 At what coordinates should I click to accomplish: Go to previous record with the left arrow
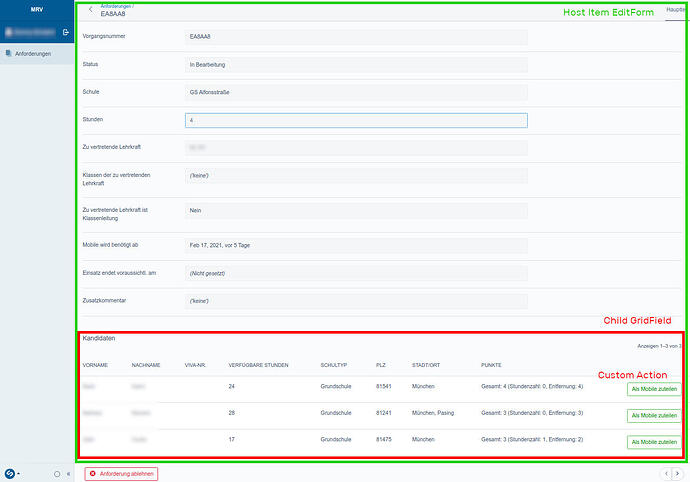[665, 473]
